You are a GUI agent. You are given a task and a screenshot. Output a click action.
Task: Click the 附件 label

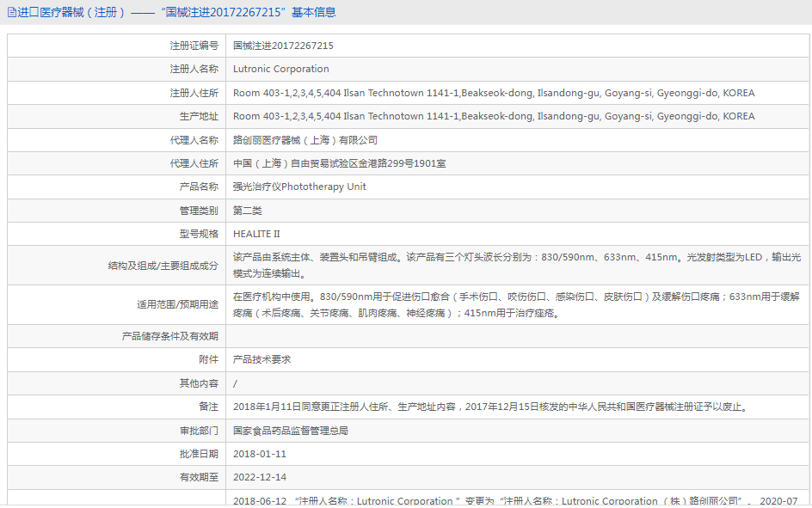(209, 359)
